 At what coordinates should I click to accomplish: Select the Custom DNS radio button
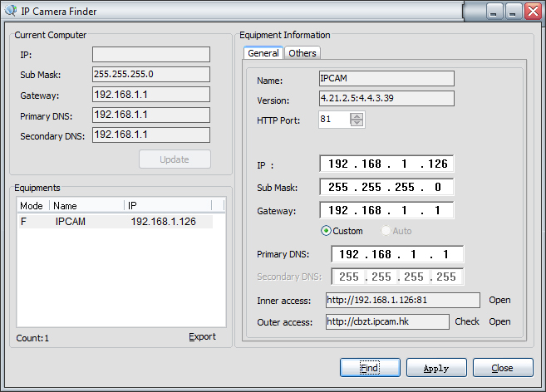326,231
